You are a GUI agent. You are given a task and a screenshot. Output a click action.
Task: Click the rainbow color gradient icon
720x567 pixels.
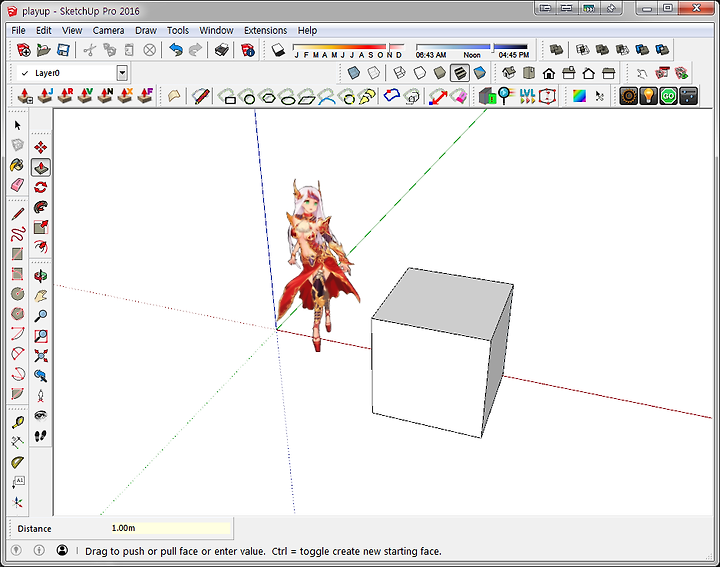click(x=579, y=96)
